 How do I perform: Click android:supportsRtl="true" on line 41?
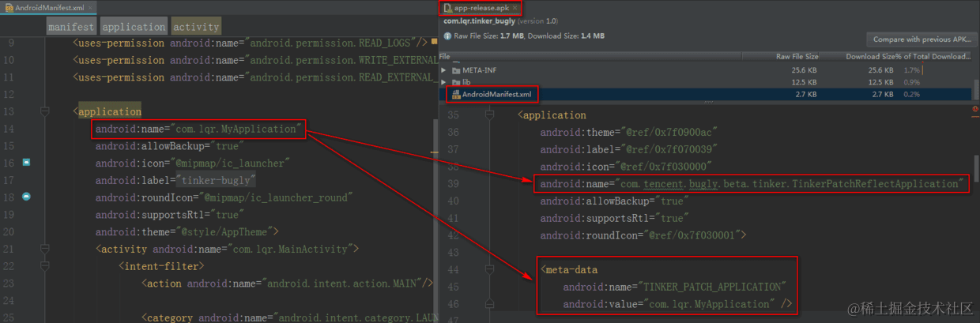[614, 218]
